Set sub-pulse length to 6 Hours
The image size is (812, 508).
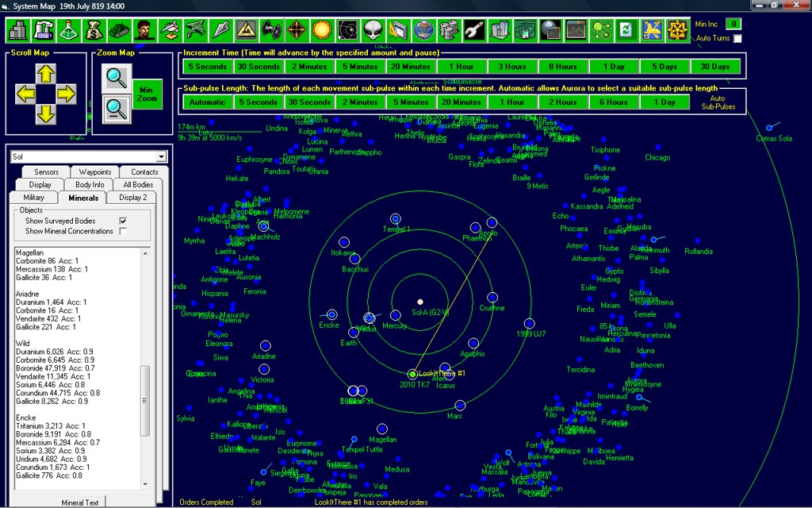point(614,102)
